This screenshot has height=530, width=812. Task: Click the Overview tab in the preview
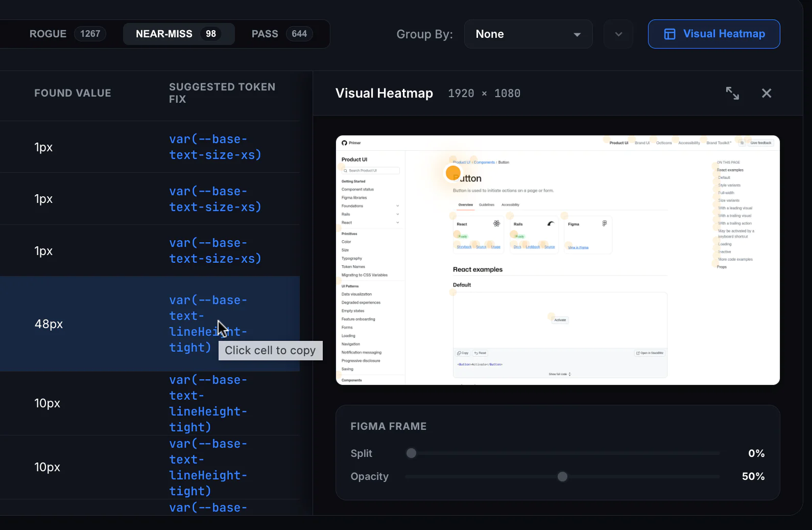click(465, 205)
